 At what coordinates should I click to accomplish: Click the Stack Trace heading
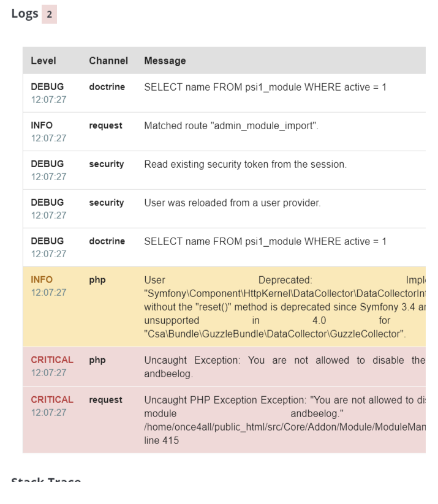coord(46,480)
